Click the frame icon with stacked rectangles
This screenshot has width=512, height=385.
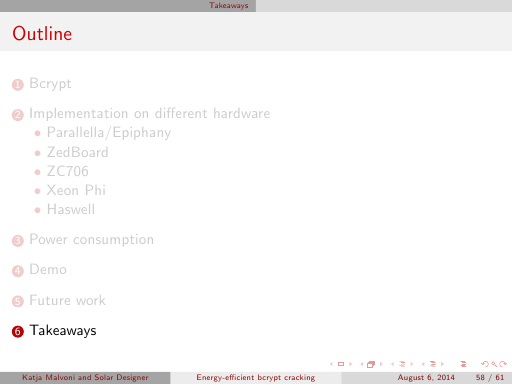pyautogui.click(x=371, y=364)
